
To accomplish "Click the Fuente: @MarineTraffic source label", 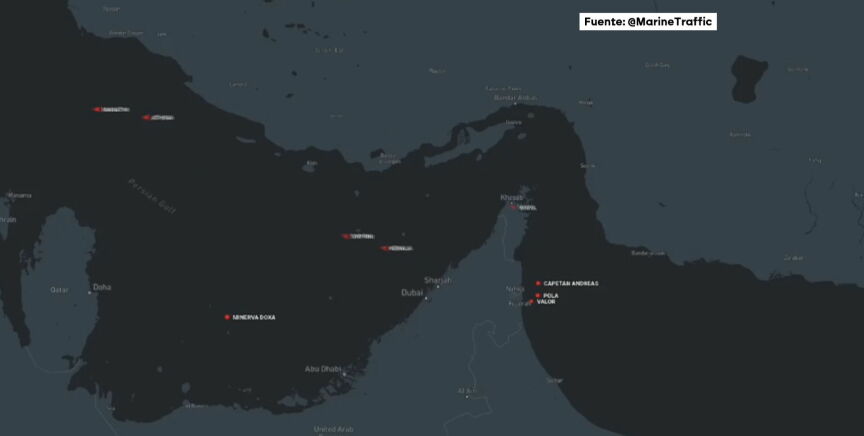I will (648, 21).
